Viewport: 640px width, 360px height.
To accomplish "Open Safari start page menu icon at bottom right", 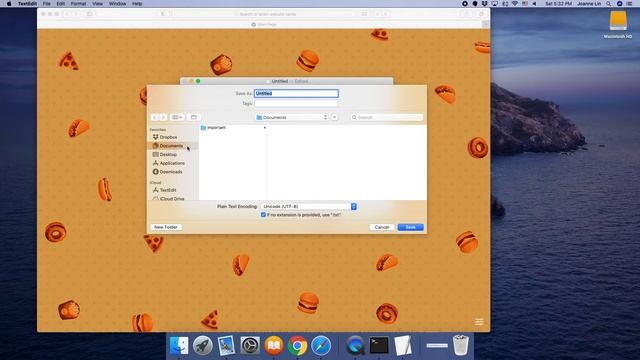I will (x=479, y=322).
